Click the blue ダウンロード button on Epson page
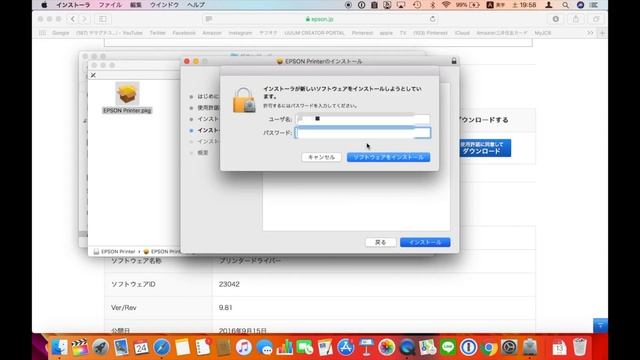 pyautogui.click(x=485, y=148)
